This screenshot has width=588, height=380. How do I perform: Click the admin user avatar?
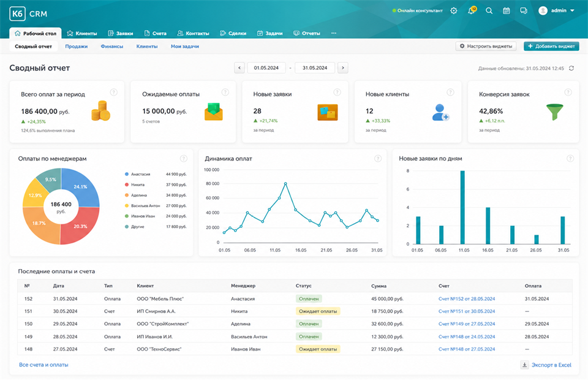[x=543, y=10]
